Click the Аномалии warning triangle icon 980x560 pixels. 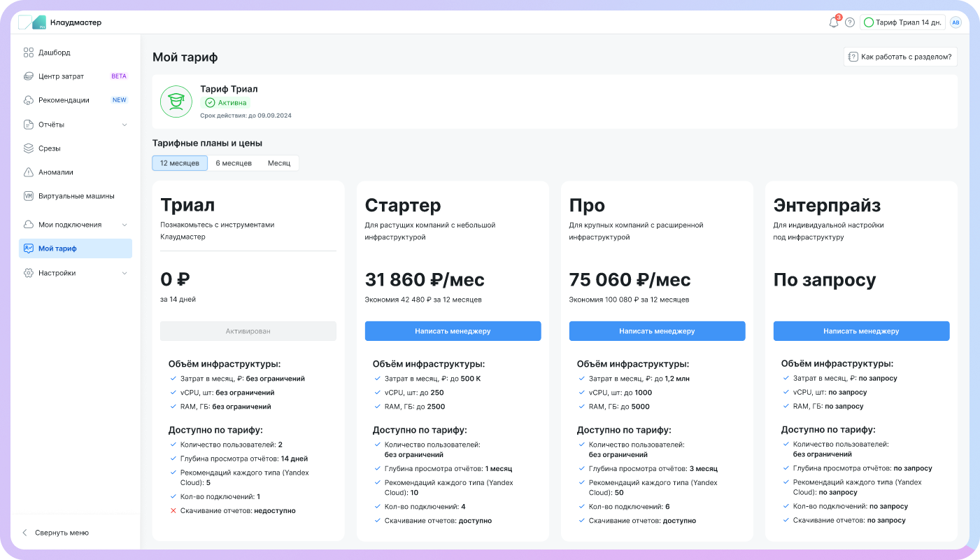coord(29,172)
